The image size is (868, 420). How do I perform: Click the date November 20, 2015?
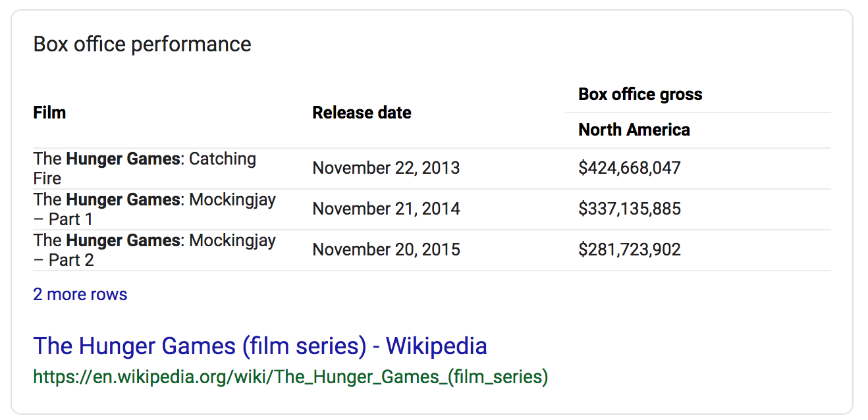[x=386, y=249]
